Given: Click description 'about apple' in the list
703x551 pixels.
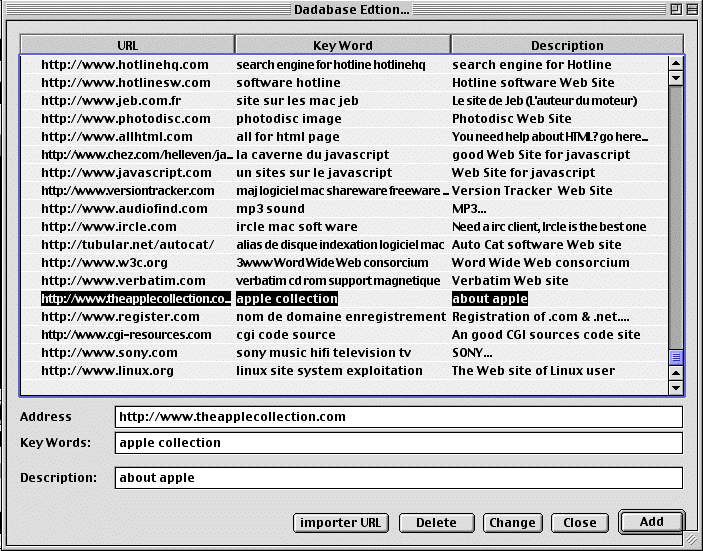Looking at the screenshot, I should (490, 299).
